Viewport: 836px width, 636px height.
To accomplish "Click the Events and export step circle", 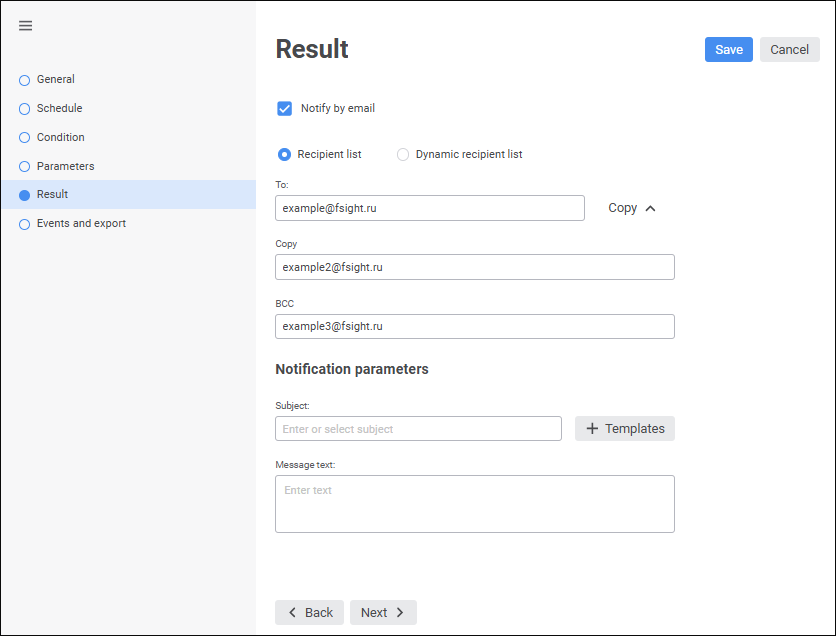I will tap(25, 225).
